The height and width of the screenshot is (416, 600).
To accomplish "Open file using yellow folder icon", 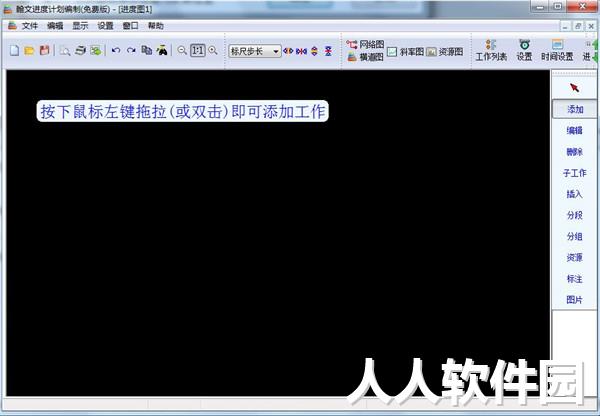I will [29, 51].
